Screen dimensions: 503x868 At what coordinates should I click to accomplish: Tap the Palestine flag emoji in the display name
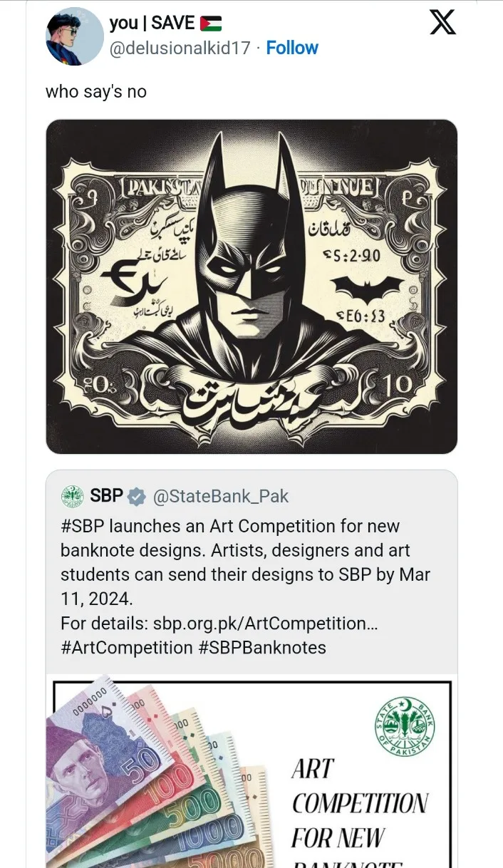pyautogui.click(x=211, y=24)
